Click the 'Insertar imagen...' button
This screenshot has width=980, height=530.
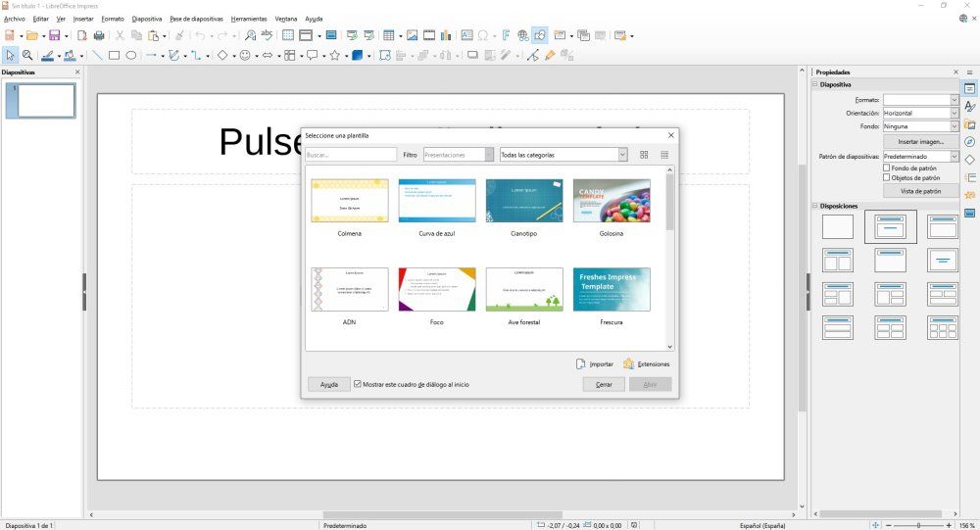tap(920, 142)
